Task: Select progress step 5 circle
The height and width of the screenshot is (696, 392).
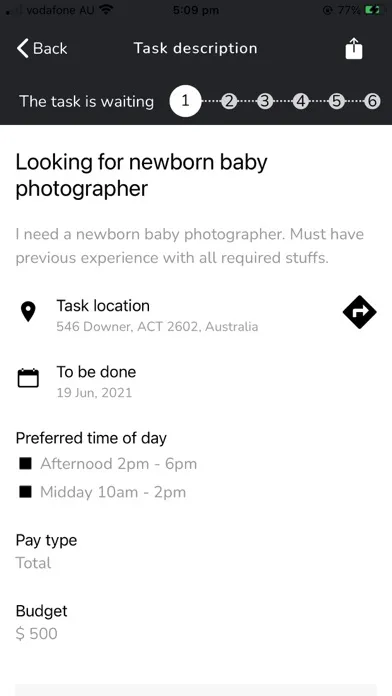Action: [x=336, y=102]
